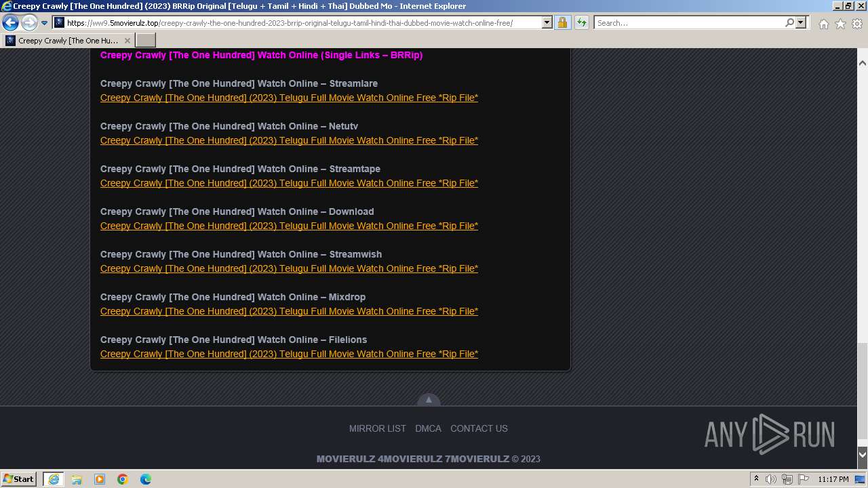Focus the Search box in the toolbar

[688, 22]
